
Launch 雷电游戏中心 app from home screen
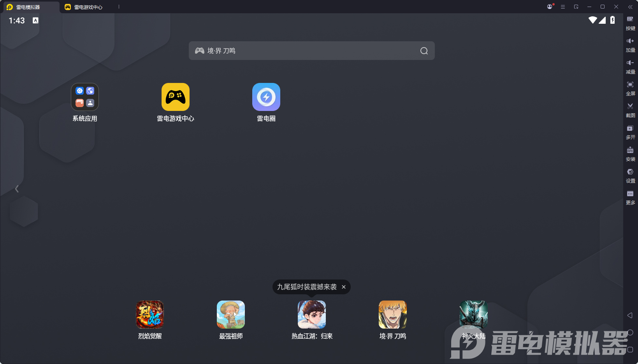pos(176,97)
